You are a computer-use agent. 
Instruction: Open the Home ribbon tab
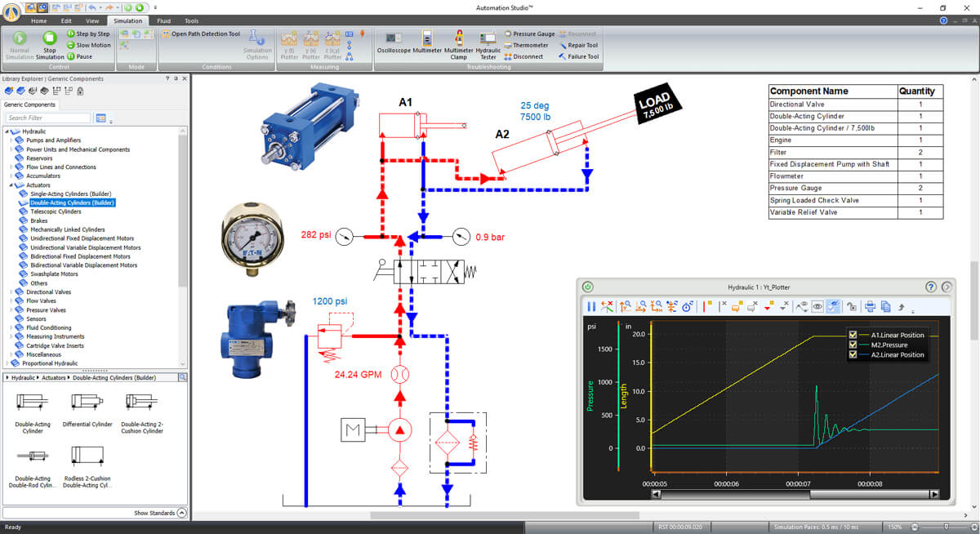pyautogui.click(x=39, y=20)
